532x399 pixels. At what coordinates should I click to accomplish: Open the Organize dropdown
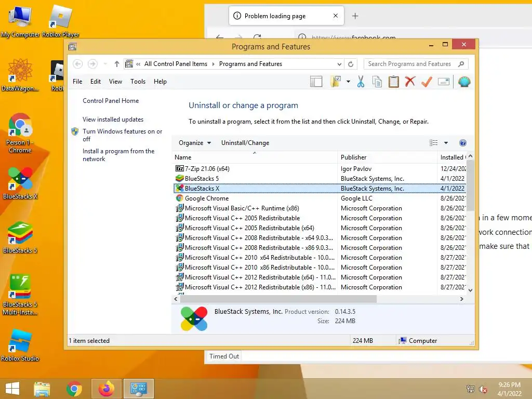pyautogui.click(x=195, y=143)
